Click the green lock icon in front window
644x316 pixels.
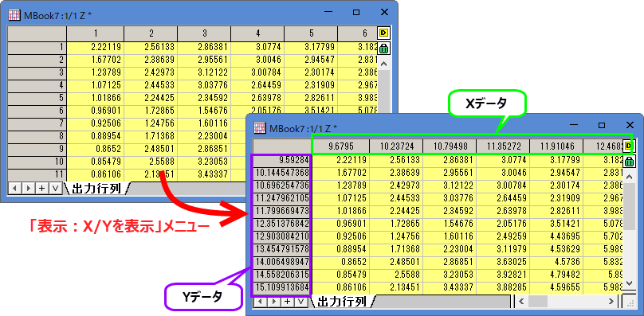628,162
